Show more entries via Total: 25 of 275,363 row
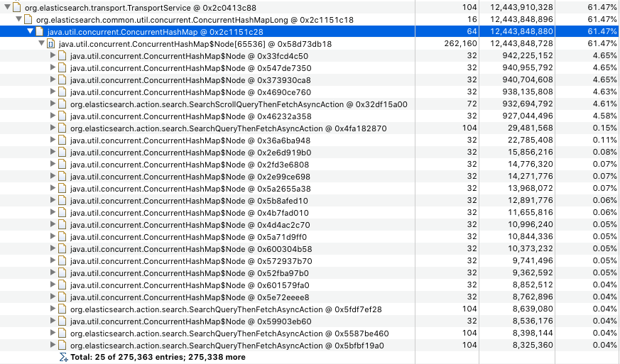620x364 pixels. (158, 358)
